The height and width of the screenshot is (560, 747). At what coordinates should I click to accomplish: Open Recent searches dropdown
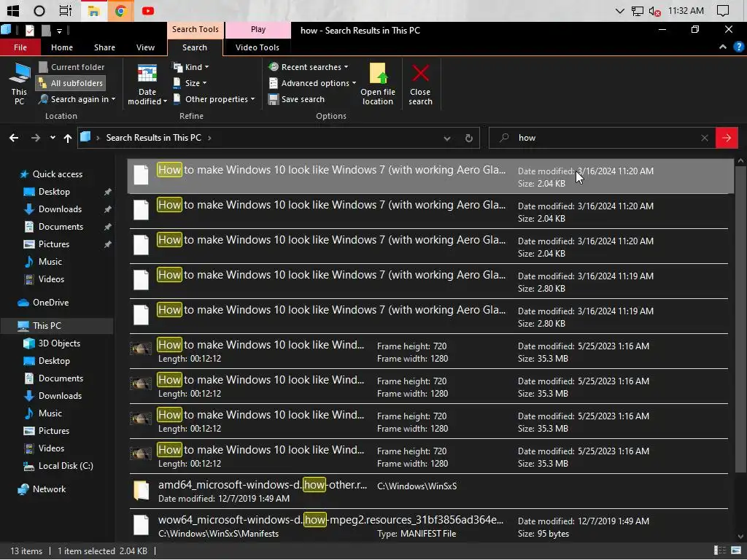click(x=309, y=67)
